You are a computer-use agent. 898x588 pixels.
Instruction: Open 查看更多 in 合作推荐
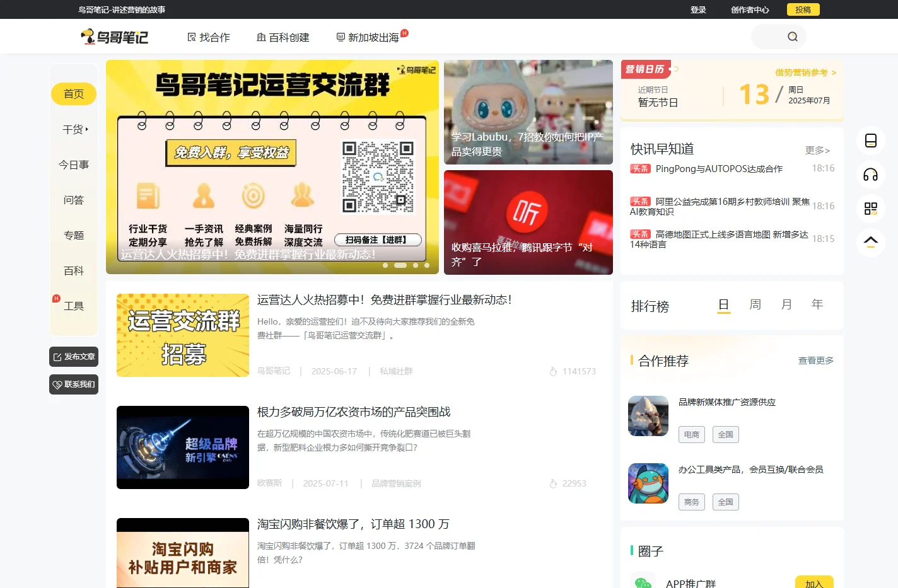click(816, 360)
